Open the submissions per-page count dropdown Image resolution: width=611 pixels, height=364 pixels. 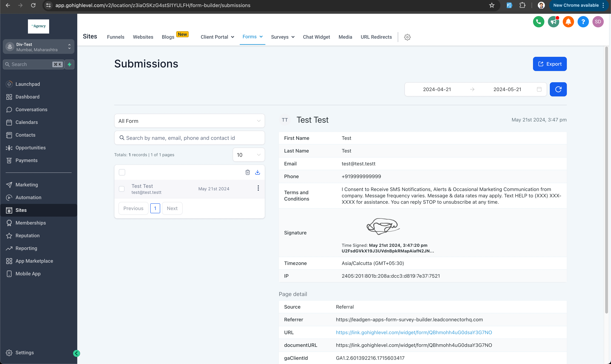click(248, 155)
